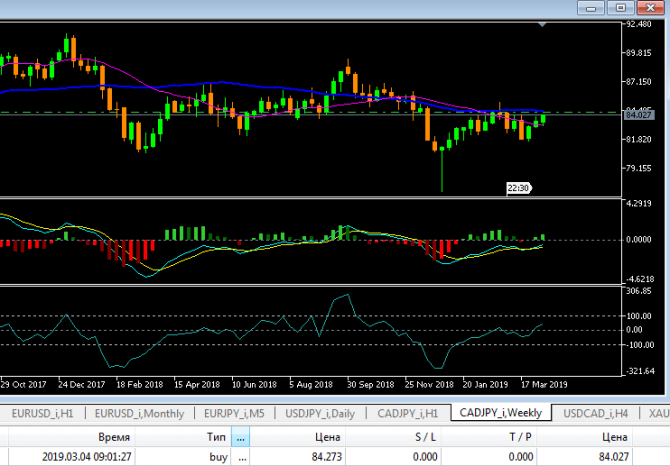Select order time 2019.03.04 09:01:27
670x466 pixels.
coord(87,457)
